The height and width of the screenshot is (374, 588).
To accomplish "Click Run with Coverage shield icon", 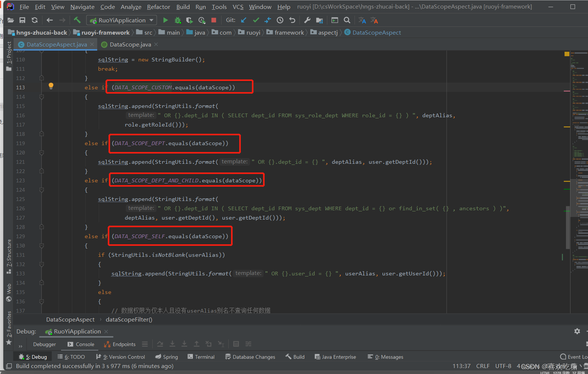I will coord(190,20).
